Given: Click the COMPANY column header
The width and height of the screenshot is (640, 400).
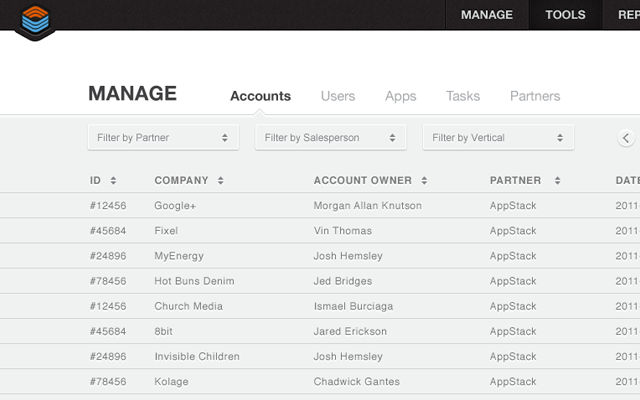Looking at the screenshot, I should (181, 180).
